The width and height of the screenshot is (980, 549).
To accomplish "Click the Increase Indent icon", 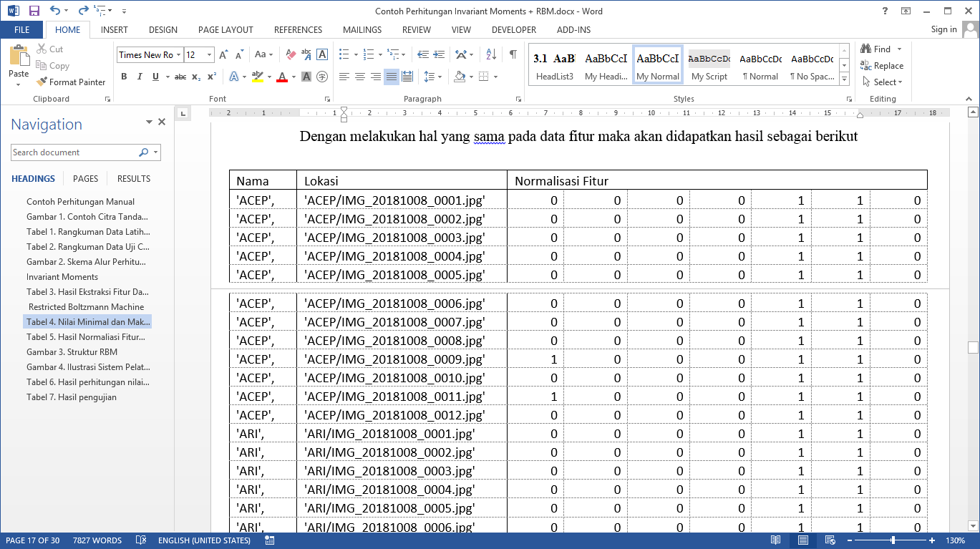I will (x=438, y=54).
